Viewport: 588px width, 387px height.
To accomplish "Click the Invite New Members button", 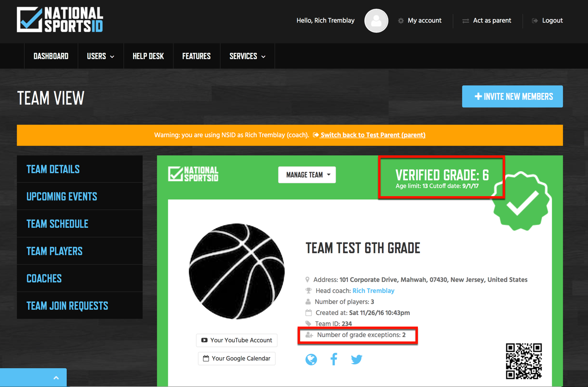I will (x=512, y=96).
